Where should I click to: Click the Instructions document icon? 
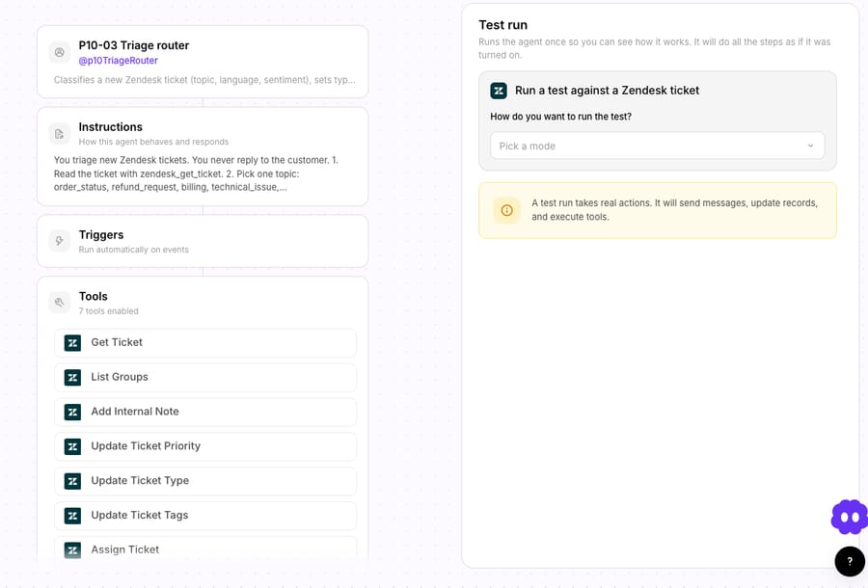pos(59,134)
